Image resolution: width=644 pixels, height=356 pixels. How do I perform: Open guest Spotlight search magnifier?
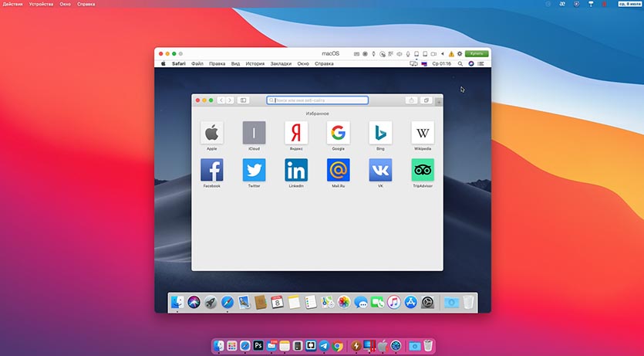click(x=460, y=64)
